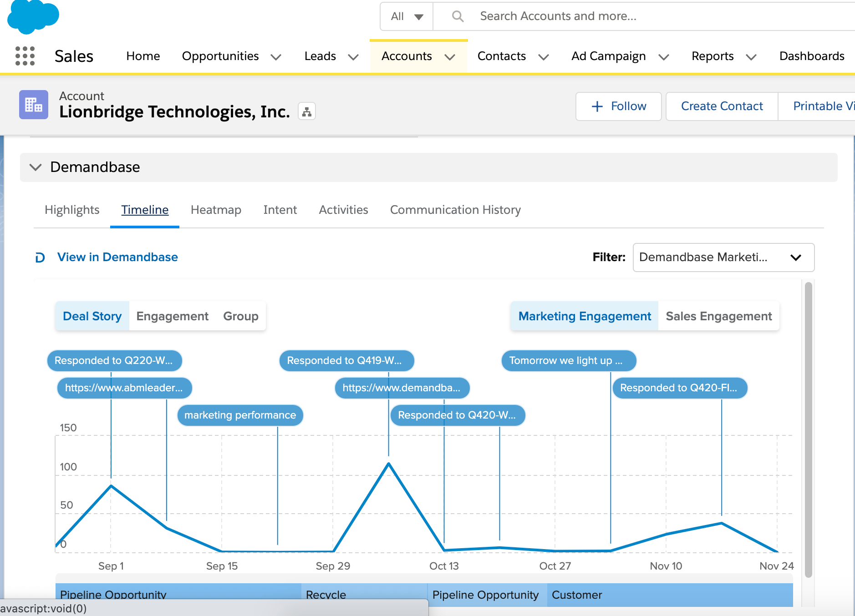Open the Opportunities tab

click(x=220, y=56)
